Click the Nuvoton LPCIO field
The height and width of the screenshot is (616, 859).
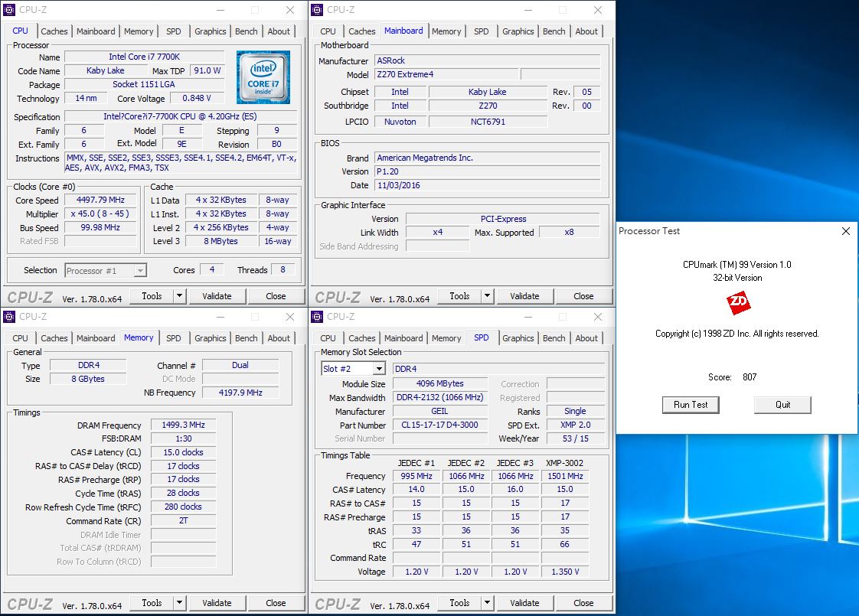(400, 122)
